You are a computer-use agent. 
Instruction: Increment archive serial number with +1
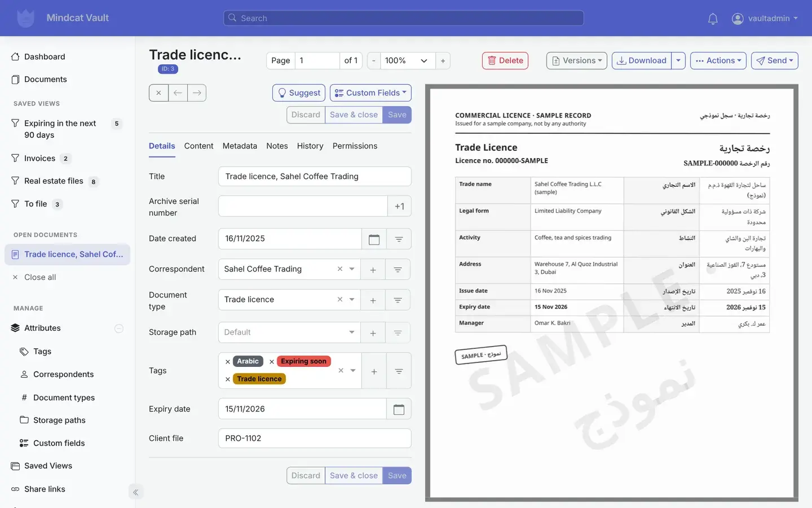399,207
